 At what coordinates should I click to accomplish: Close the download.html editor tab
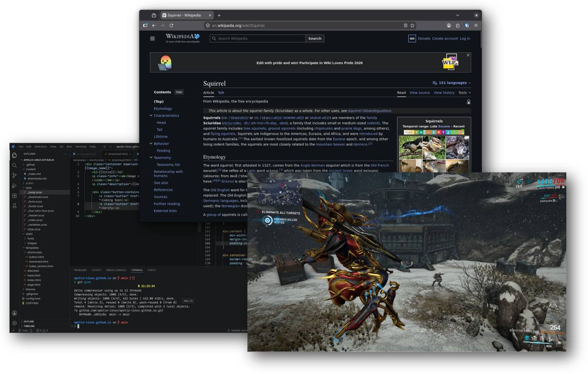click(x=130, y=154)
